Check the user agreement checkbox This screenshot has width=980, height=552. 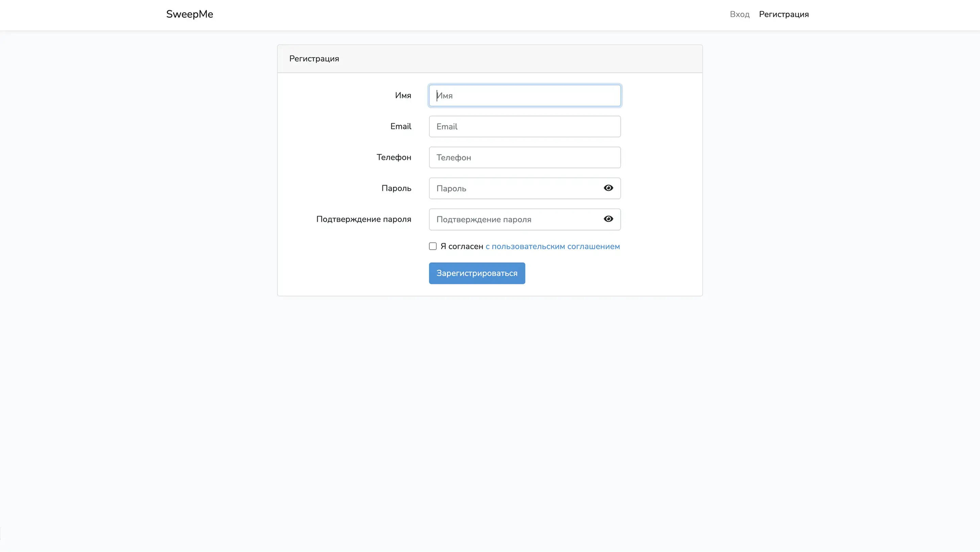point(432,246)
